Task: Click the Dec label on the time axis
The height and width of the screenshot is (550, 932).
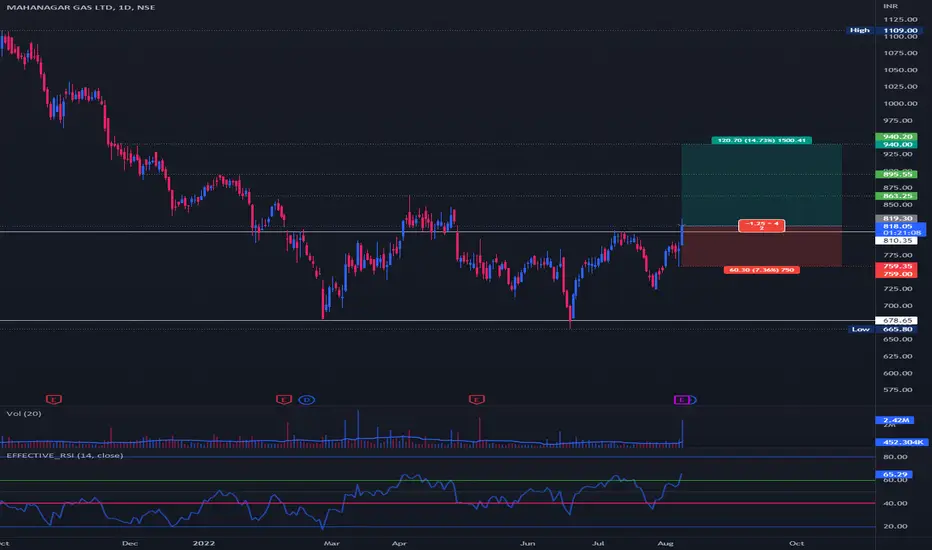Action: coord(130,543)
